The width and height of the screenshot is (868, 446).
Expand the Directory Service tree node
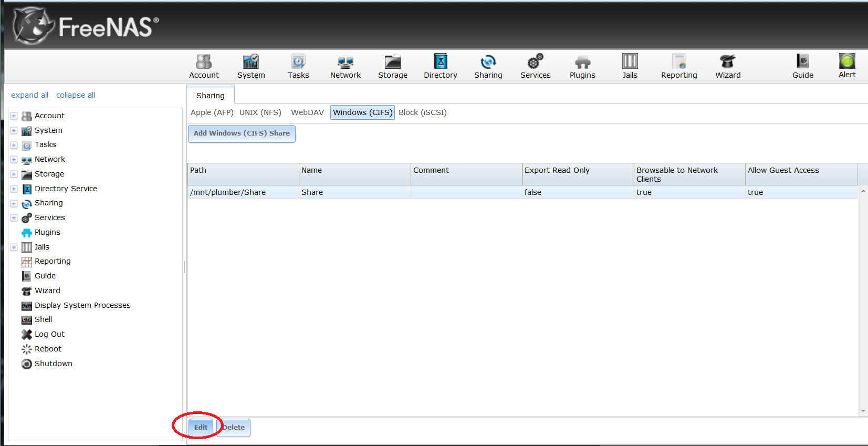tap(14, 189)
